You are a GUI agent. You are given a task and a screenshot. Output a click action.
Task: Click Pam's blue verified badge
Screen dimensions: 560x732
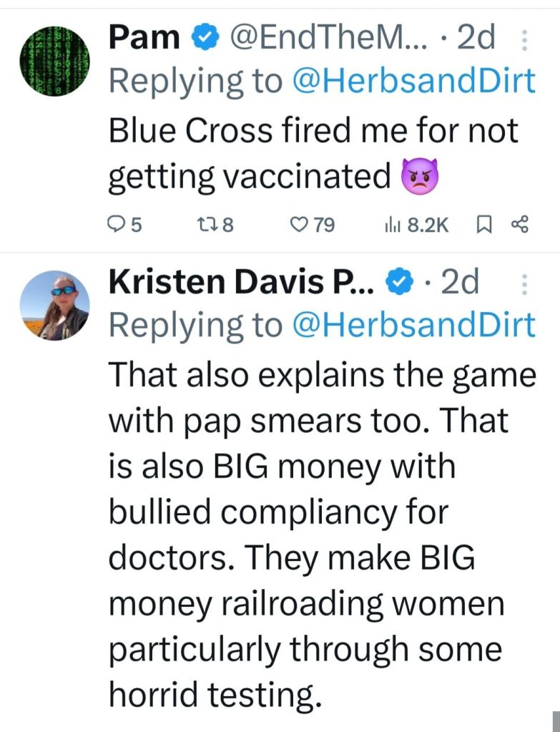tap(205, 39)
